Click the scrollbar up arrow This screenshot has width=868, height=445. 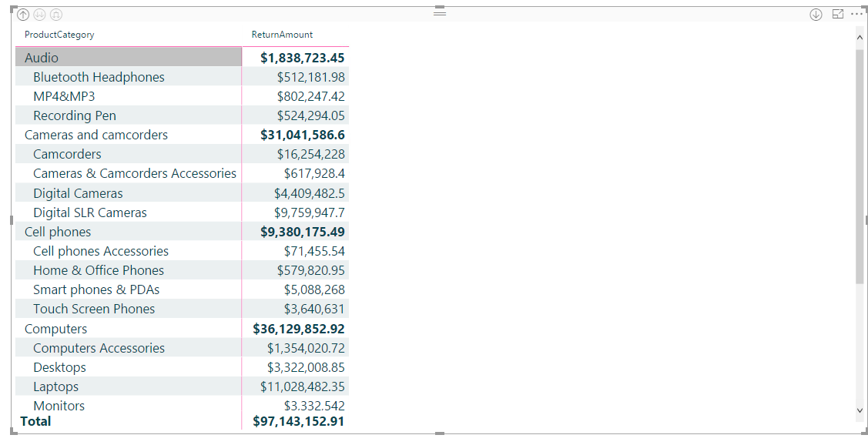pyautogui.click(x=860, y=38)
